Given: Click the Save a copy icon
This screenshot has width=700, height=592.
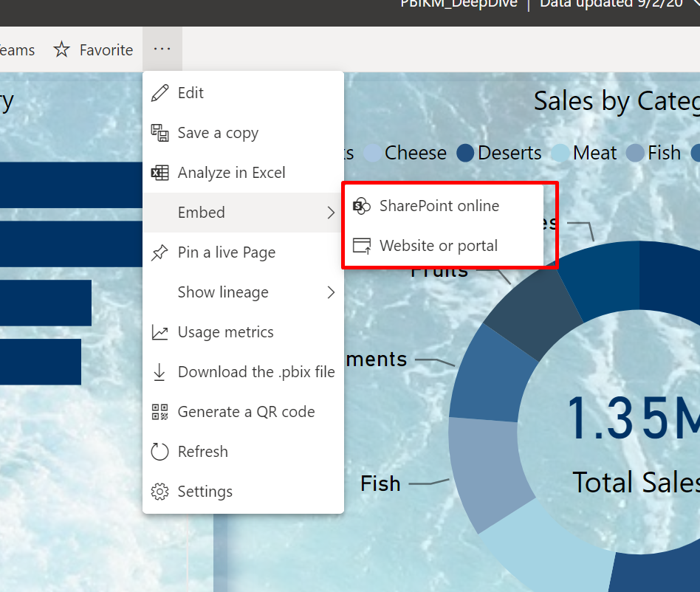Looking at the screenshot, I should pyautogui.click(x=159, y=133).
